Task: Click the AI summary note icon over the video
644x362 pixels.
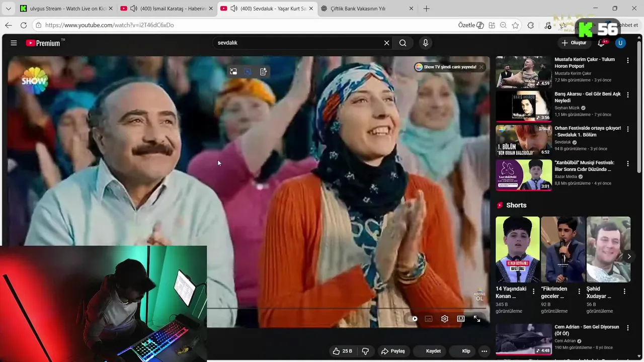Action: coord(263,71)
